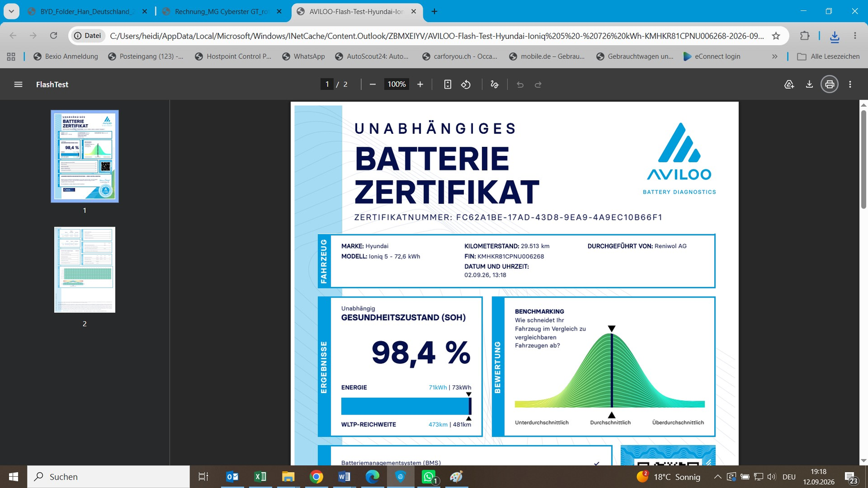
Task: Download the FlashTest PDF from the viewer toolbar
Action: (809, 84)
